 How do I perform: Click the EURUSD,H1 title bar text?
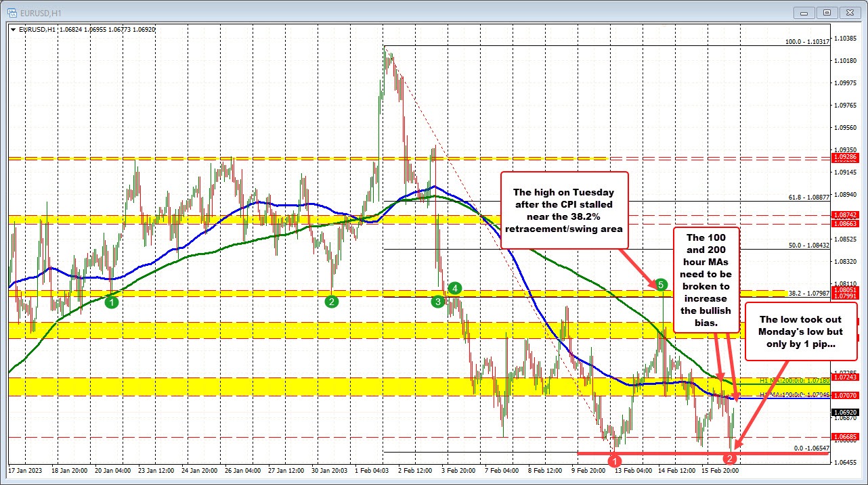click(41, 13)
